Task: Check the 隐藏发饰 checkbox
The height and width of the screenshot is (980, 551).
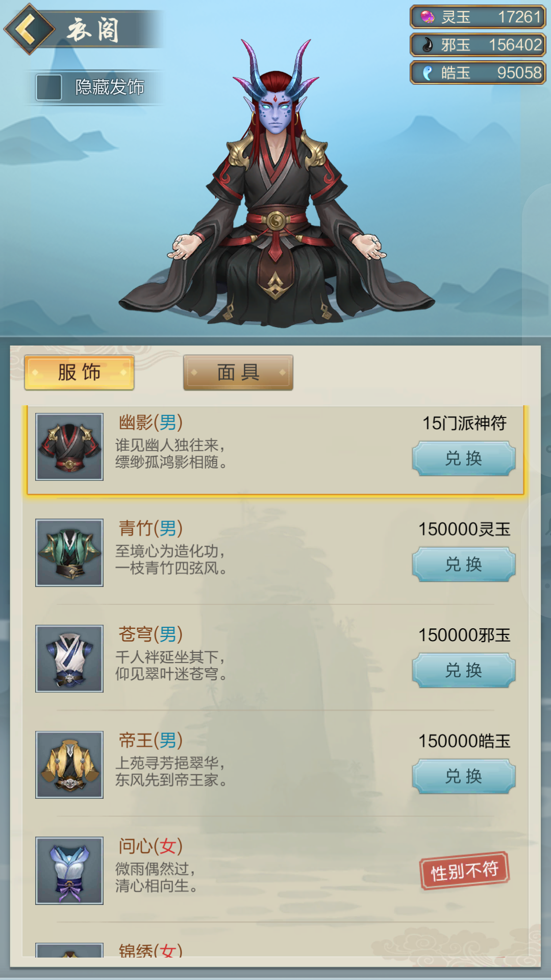Action: (49, 87)
